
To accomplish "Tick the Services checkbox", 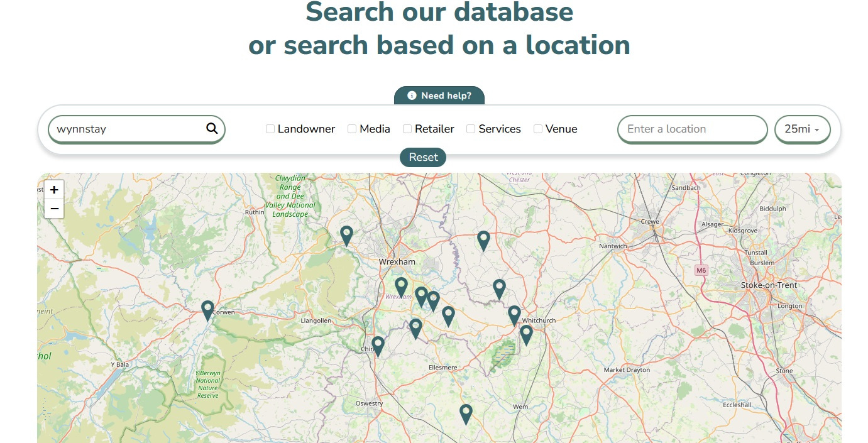I will (x=471, y=129).
